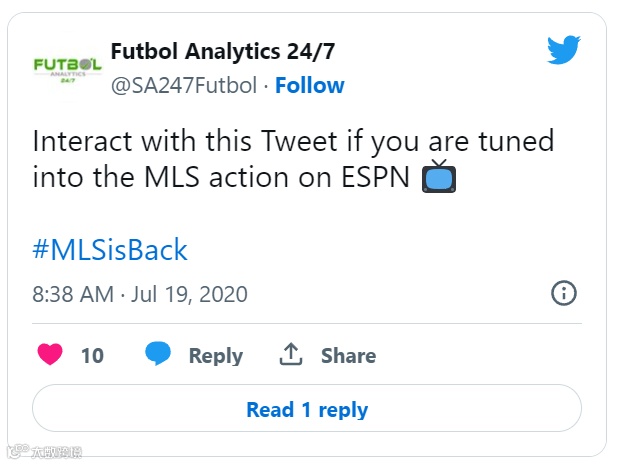Open the #MLSisBack hashtag
617x465 pixels.
(110, 249)
